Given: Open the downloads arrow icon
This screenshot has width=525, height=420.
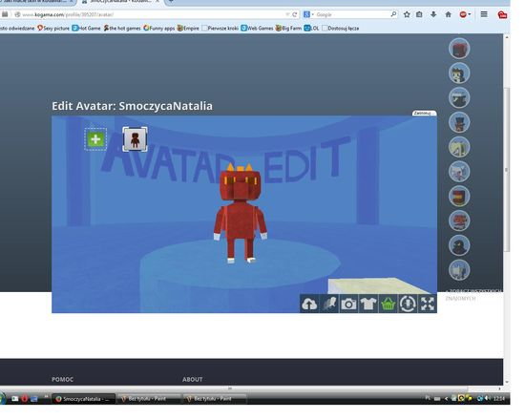Looking at the screenshot, I should coord(433,14).
